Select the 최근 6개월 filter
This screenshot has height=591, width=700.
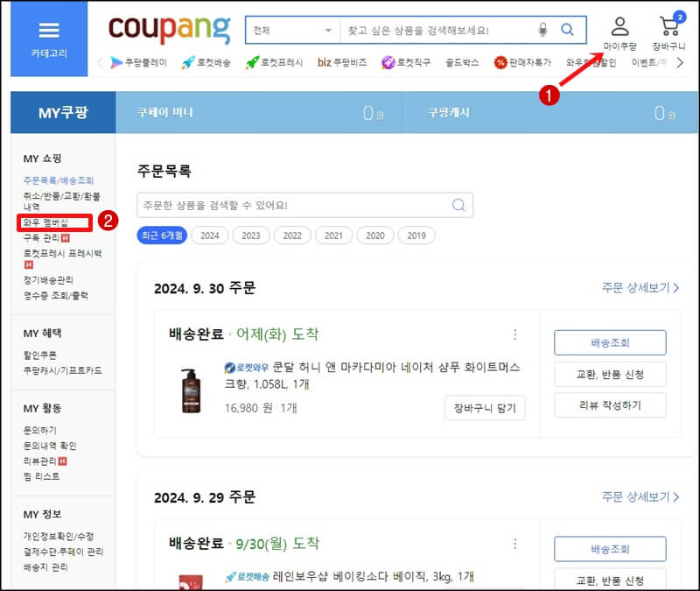tap(162, 236)
